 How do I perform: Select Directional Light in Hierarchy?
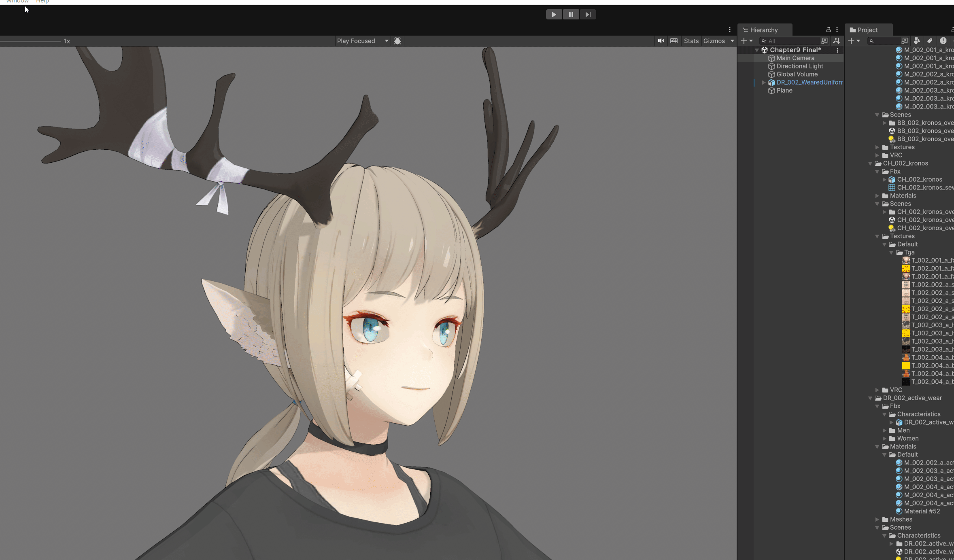[x=799, y=66]
